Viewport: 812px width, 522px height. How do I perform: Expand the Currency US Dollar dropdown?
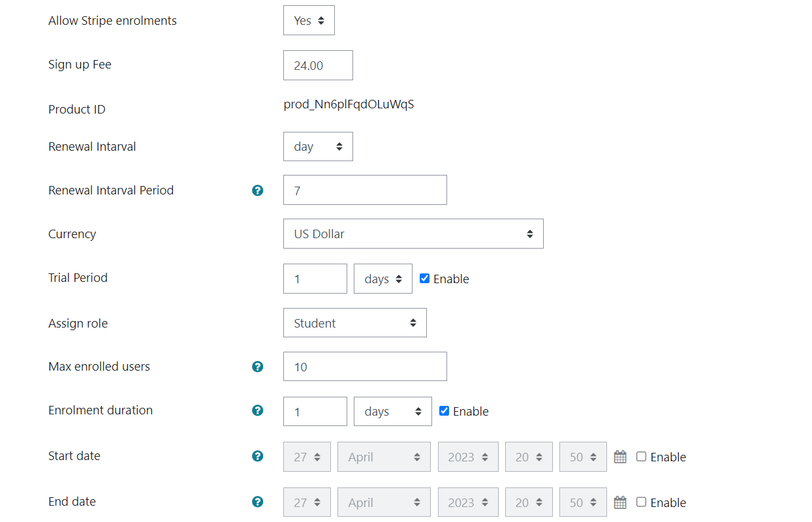coord(413,234)
